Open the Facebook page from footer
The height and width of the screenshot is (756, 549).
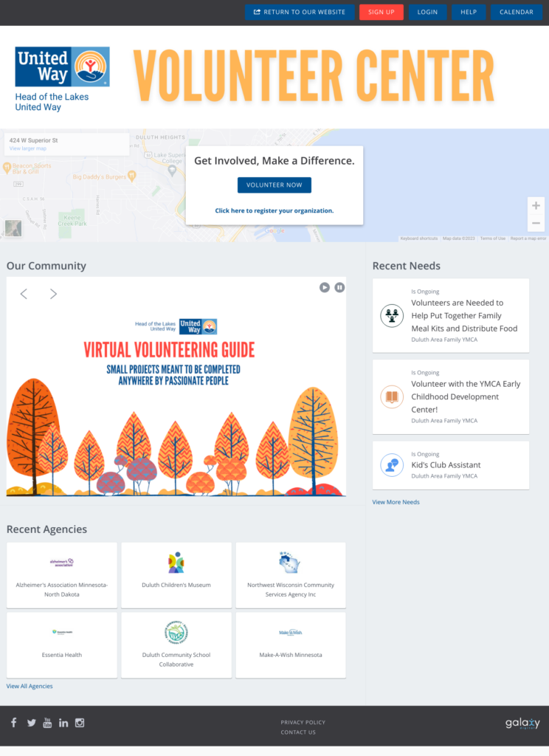coord(14,722)
